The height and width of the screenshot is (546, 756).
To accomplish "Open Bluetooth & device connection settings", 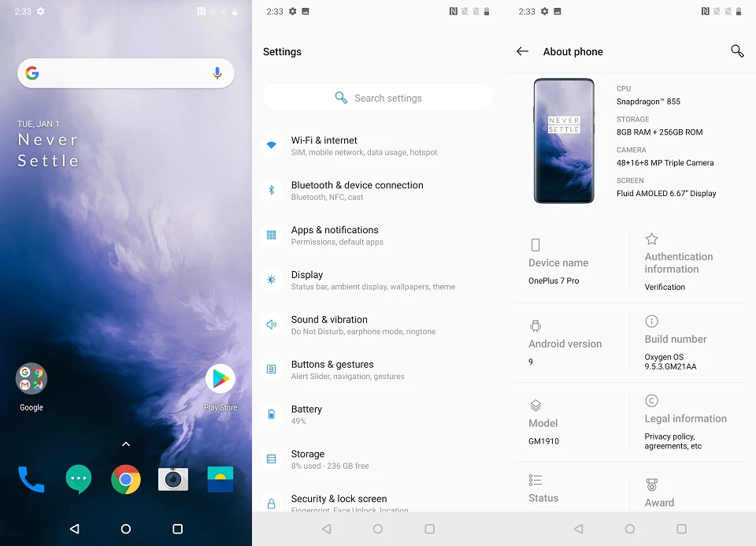I will tap(378, 191).
